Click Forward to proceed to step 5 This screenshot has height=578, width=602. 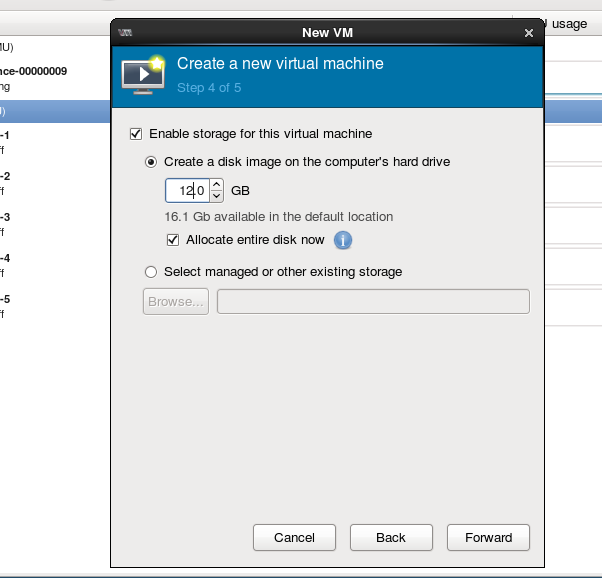488,538
